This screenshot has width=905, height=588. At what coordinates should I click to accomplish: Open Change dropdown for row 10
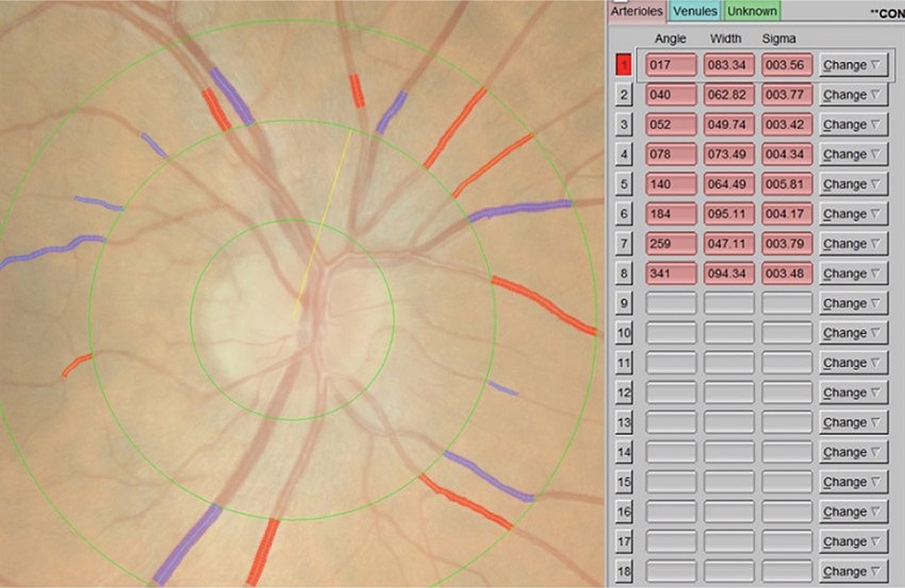coord(854,333)
